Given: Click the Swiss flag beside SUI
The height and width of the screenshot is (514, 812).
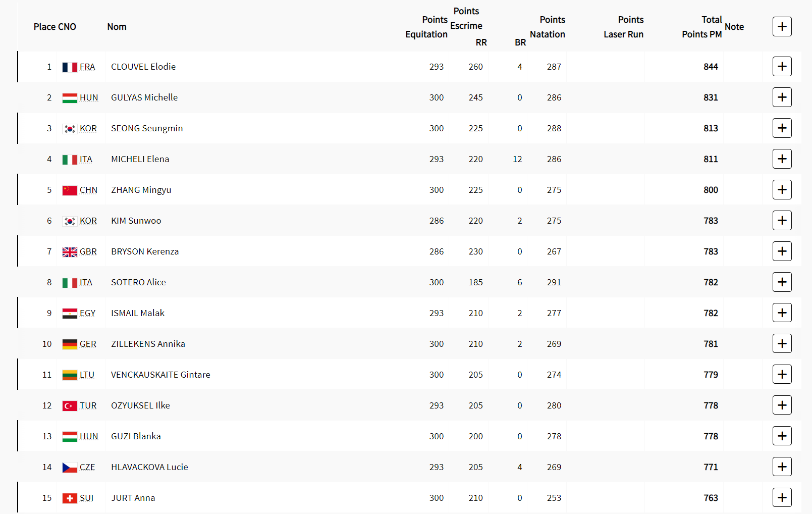Looking at the screenshot, I should (70, 498).
